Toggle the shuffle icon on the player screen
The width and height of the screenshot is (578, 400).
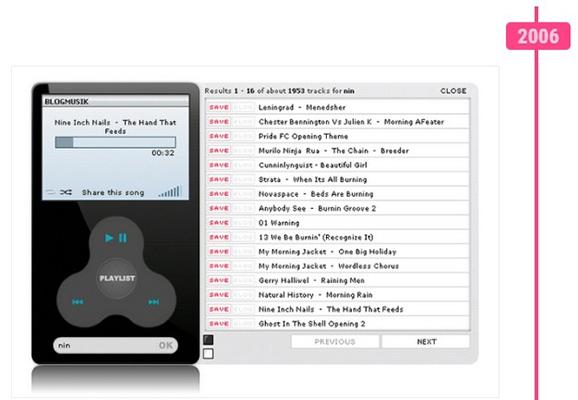click(66, 192)
